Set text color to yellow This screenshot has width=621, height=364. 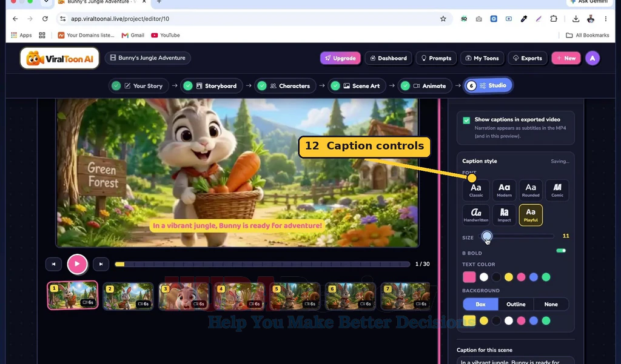(x=509, y=277)
